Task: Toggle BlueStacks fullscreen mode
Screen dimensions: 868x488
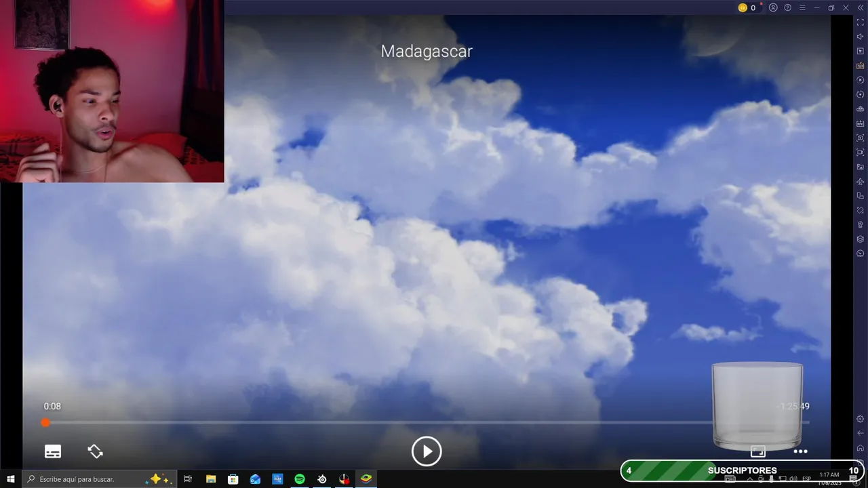Action: pos(861,22)
